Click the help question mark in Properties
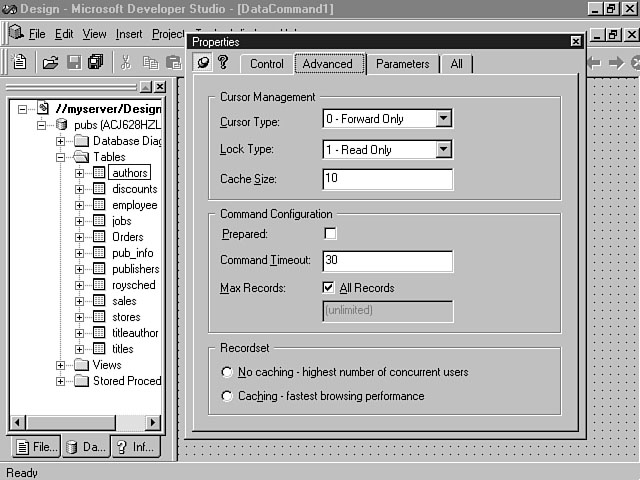Image resolution: width=640 pixels, height=480 pixels. coord(224,63)
